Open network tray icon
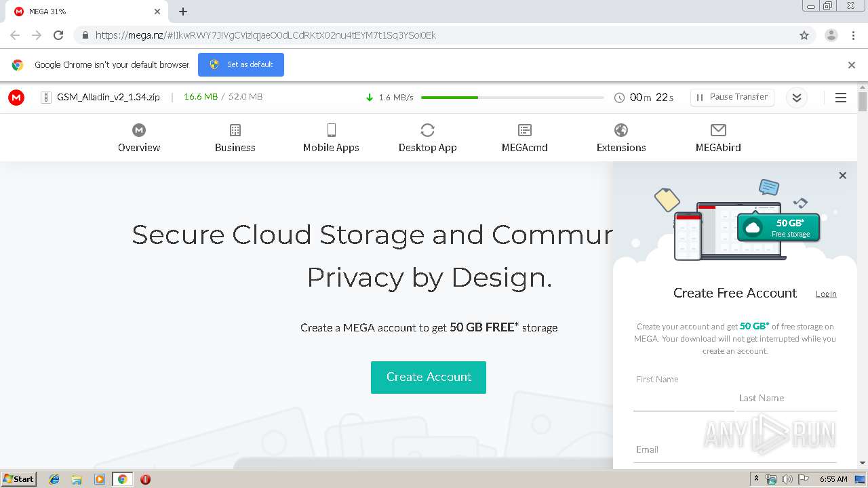The image size is (868, 488). [x=771, y=479]
